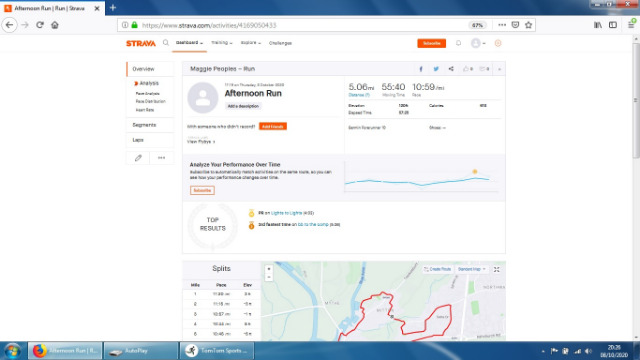The width and height of the screenshot is (640, 360).
Task: Open the Lights to Lights segment link
Action: tap(286, 213)
